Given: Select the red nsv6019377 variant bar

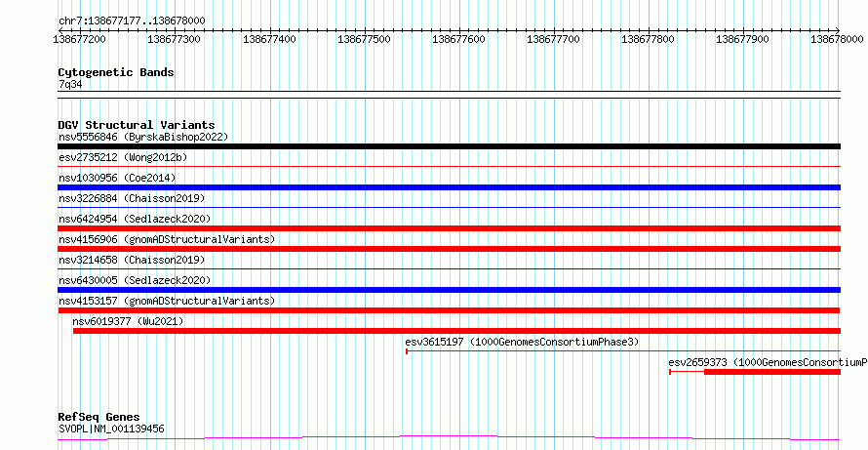Looking at the screenshot, I should 456,331.
